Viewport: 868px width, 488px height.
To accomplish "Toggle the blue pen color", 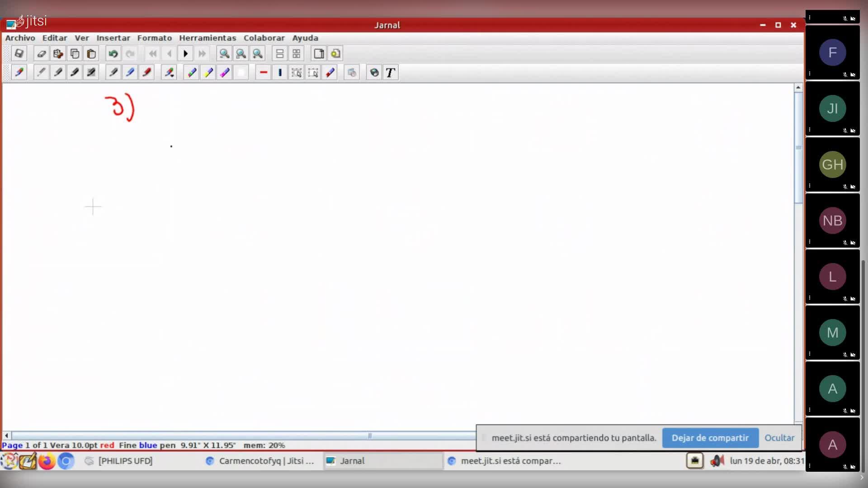I will click(x=130, y=73).
